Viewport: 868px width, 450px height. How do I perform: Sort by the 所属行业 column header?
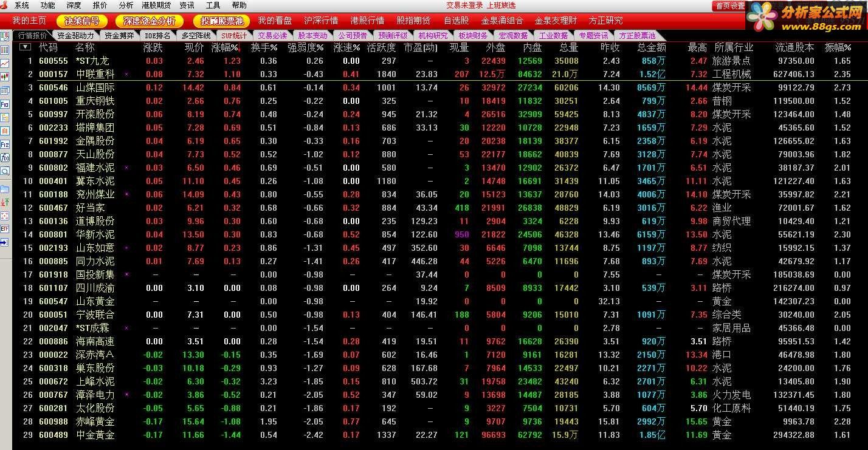click(x=734, y=47)
